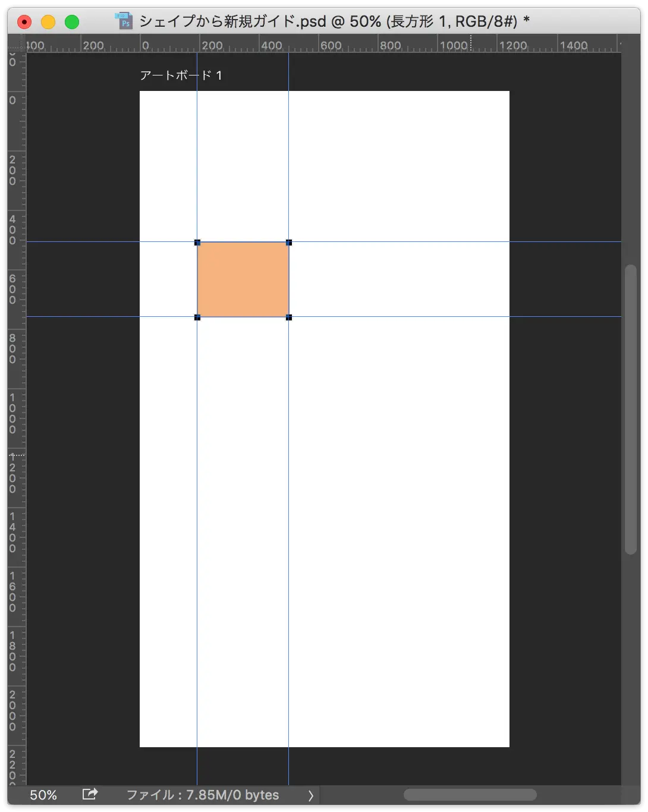Click the ruler origin box at top-left corner
The height and width of the screenshot is (812, 648).
(17, 44)
